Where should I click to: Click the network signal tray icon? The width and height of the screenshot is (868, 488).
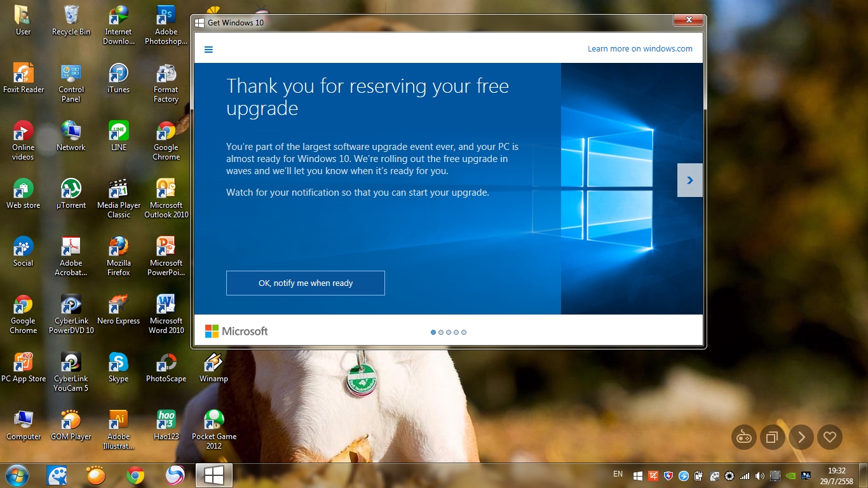point(745,475)
